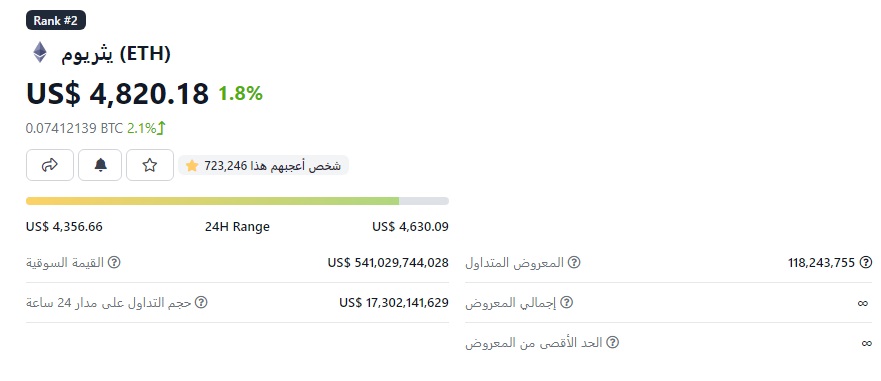
Task: Click the share arrow button
Action: 50,165
